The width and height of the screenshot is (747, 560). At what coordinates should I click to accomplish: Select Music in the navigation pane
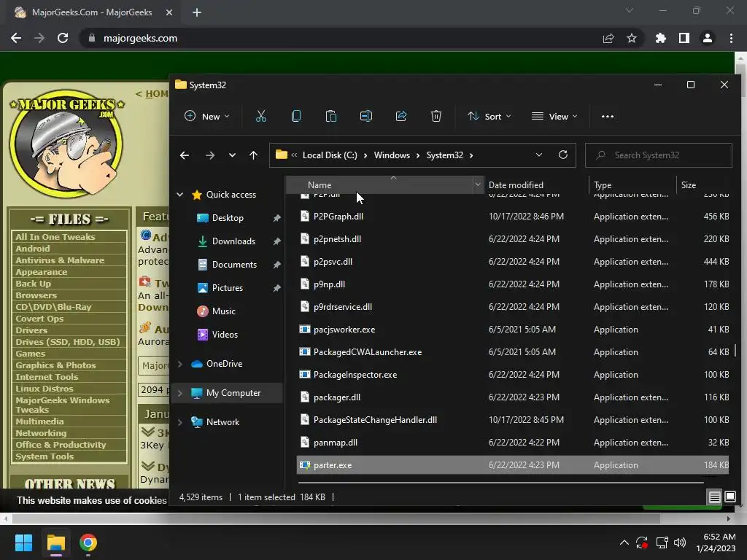tap(223, 311)
